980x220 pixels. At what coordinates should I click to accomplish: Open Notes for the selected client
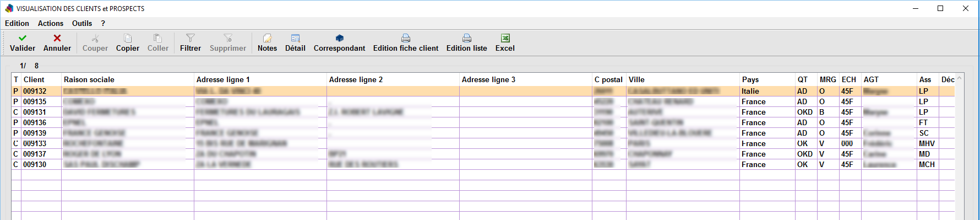pyautogui.click(x=267, y=38)
